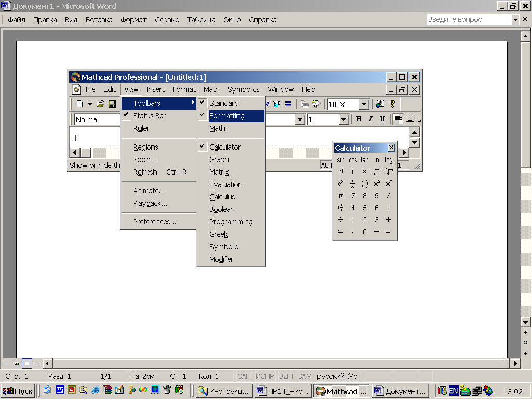Open the Сервис menu in Word
Image resolution: width=532 pixels, height=399 pixels.
pos(167,20)
